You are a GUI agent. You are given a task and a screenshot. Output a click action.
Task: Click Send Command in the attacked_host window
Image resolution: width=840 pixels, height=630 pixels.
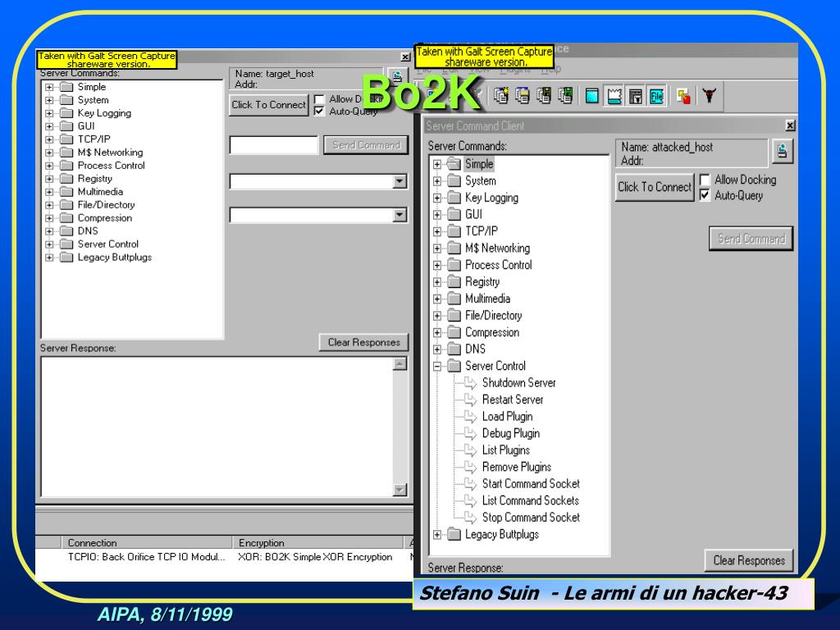[751, 239]
